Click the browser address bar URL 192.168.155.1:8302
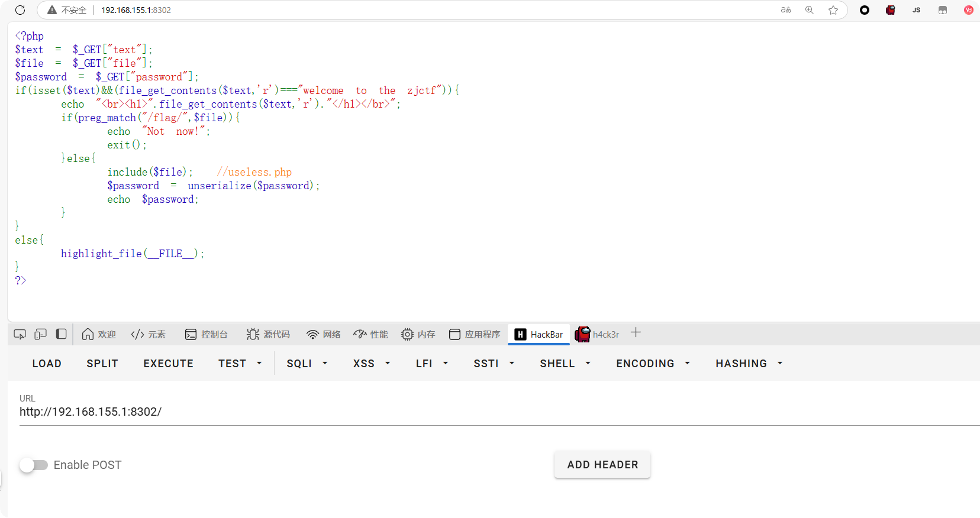 click(136, 10)
